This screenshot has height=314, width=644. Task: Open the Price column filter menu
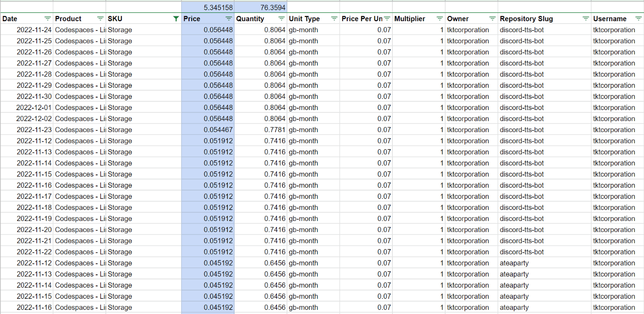click(229, 19)
